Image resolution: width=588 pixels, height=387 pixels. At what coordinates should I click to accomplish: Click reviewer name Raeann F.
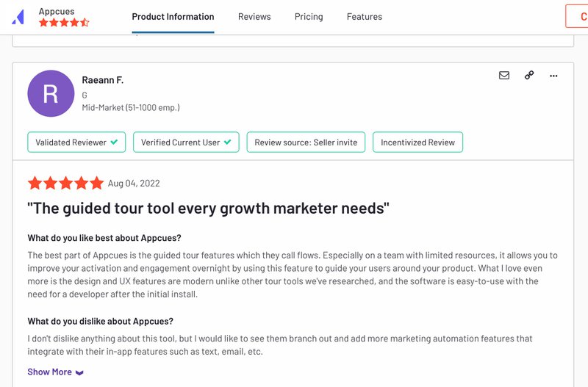point(103,80)
